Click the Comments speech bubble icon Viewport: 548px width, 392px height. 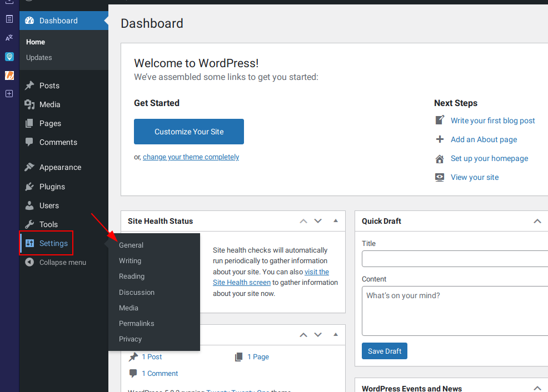[29, 142]
